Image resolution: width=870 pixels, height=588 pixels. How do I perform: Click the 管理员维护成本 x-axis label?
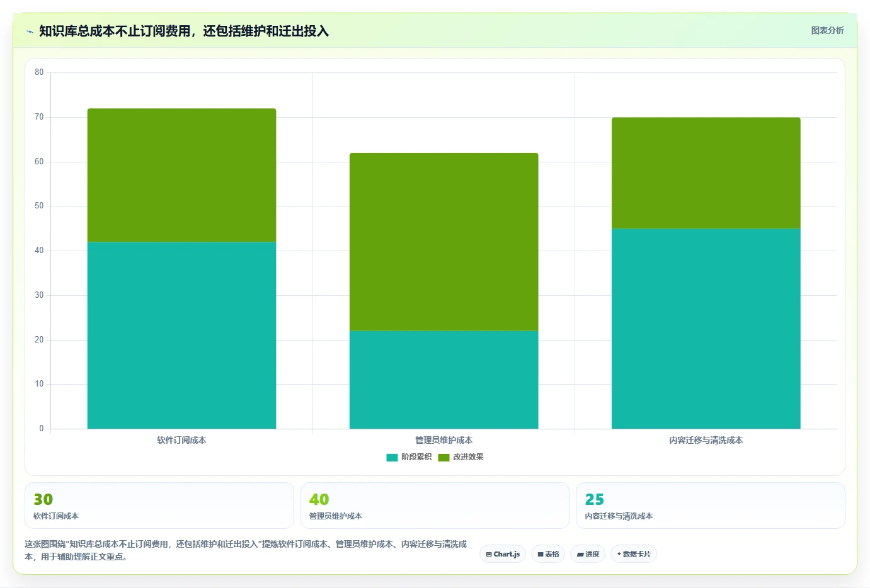444,440
